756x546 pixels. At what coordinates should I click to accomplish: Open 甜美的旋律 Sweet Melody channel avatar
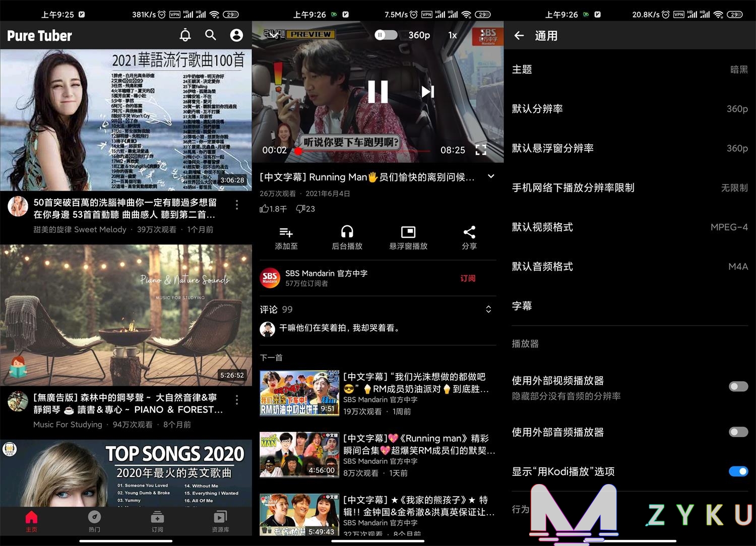[18, 206]
